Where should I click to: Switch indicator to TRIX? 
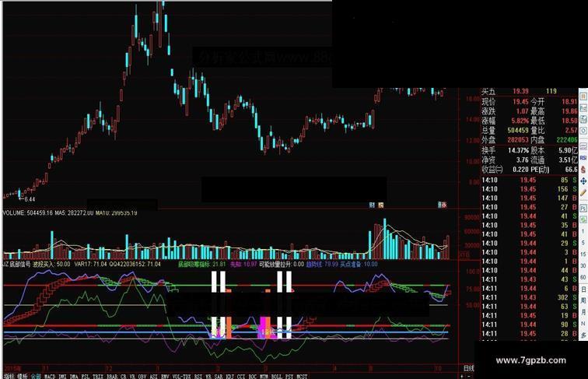coord(98,376)
